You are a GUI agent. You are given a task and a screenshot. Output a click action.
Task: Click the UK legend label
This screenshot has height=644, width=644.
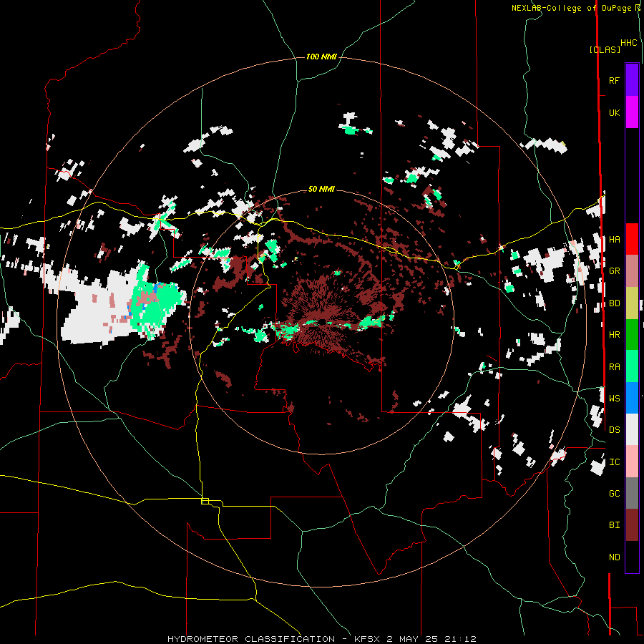[x=614, y=112]
